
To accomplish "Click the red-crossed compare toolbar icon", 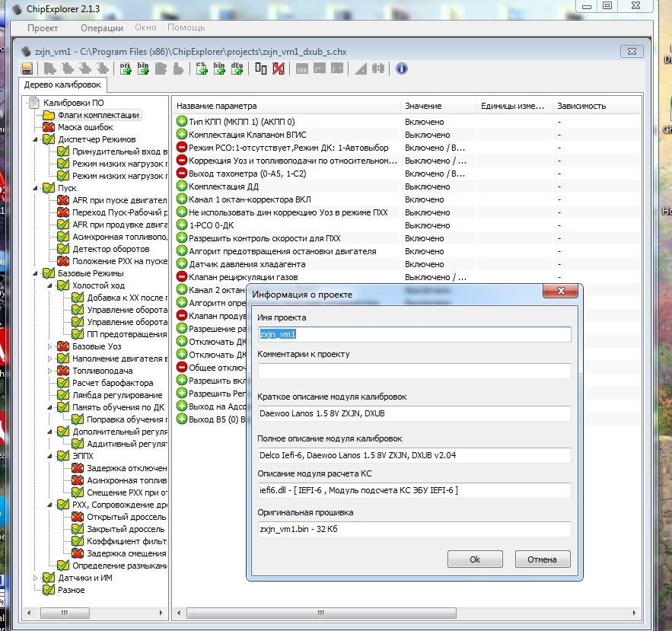I will (279, 69).
